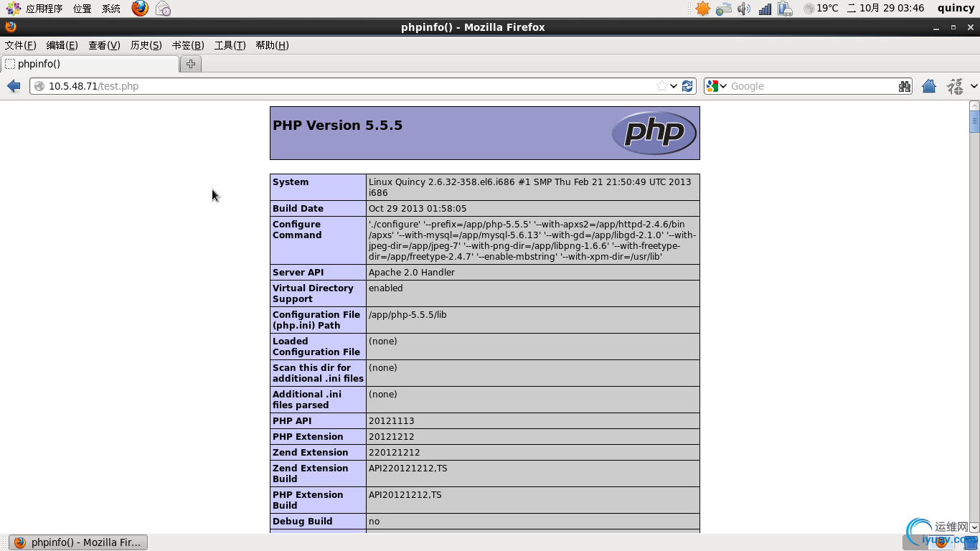Open the volume speaker tray icon

point(744,9)
